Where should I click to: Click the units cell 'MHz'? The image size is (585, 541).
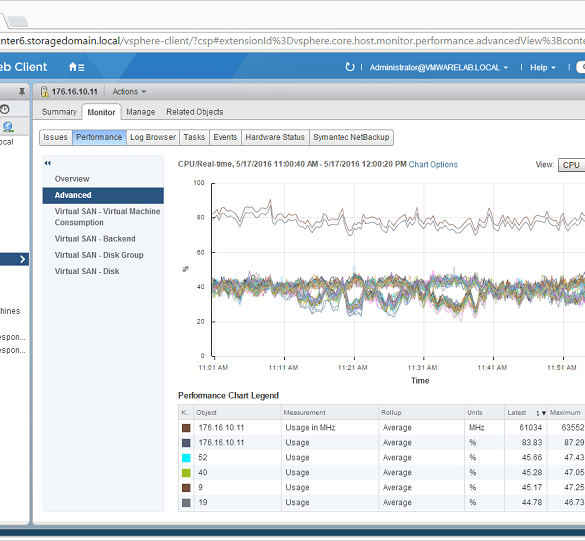point(476,428)
